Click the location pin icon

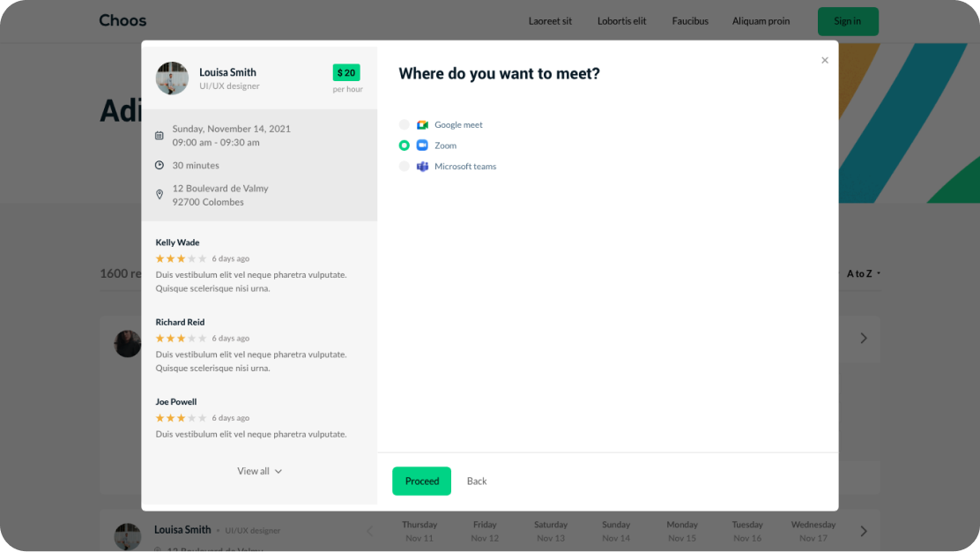tap(160, 195)
